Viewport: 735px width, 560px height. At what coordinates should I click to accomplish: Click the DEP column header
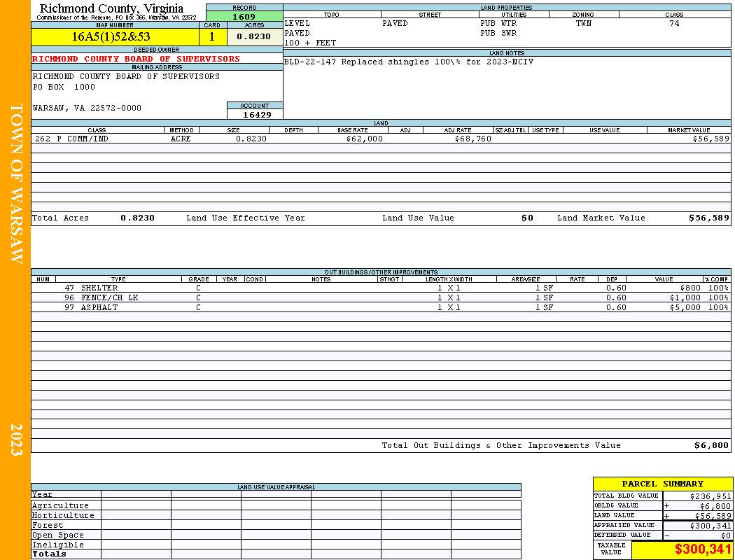(612, 279)
